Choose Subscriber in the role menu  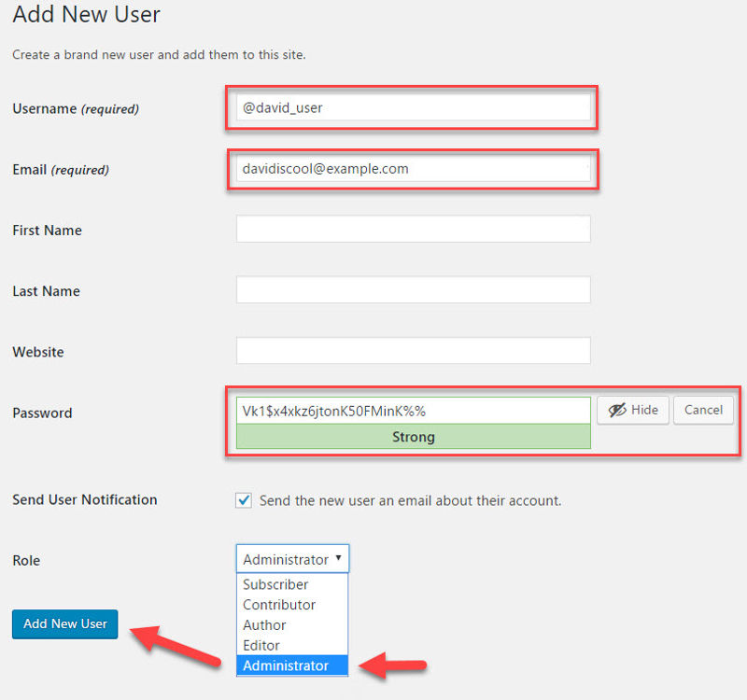pos(275,584)
